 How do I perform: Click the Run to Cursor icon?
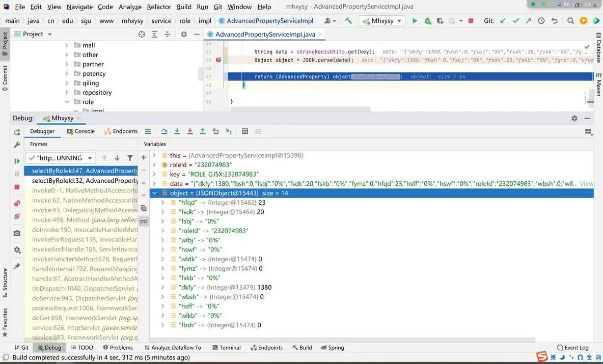[x=229, y=131]
